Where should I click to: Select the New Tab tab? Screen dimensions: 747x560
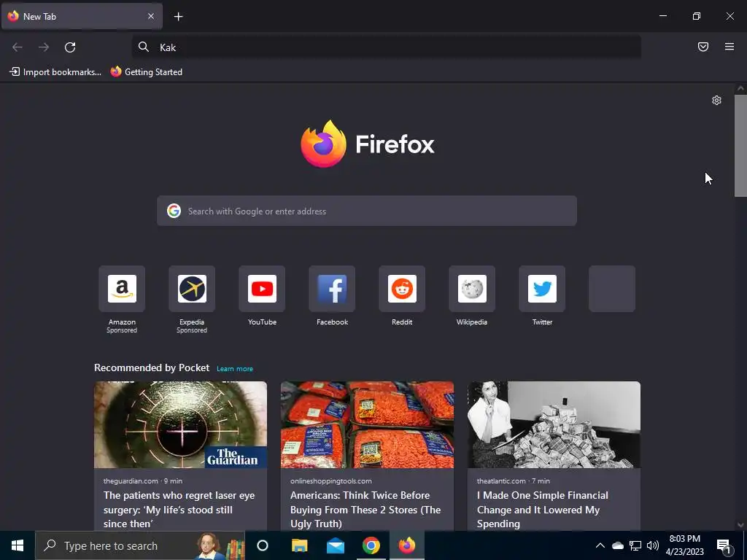click(82, 16)
